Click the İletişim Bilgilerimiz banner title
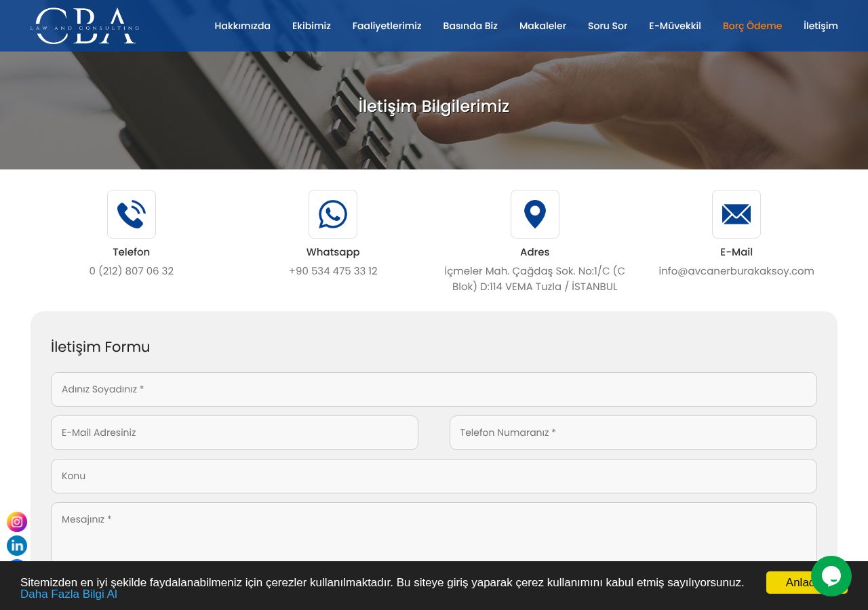 click(434, 106)
